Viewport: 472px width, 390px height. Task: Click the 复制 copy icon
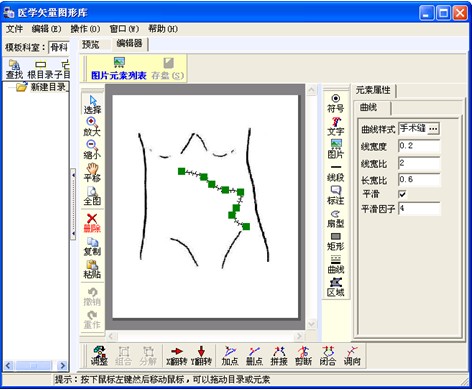[92, 247]
